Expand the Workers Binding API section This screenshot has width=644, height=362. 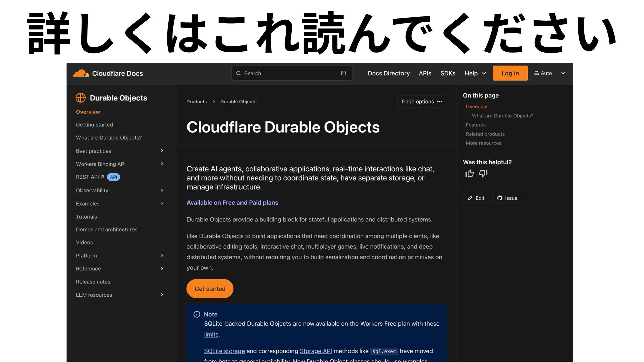[x=162, y=164]
